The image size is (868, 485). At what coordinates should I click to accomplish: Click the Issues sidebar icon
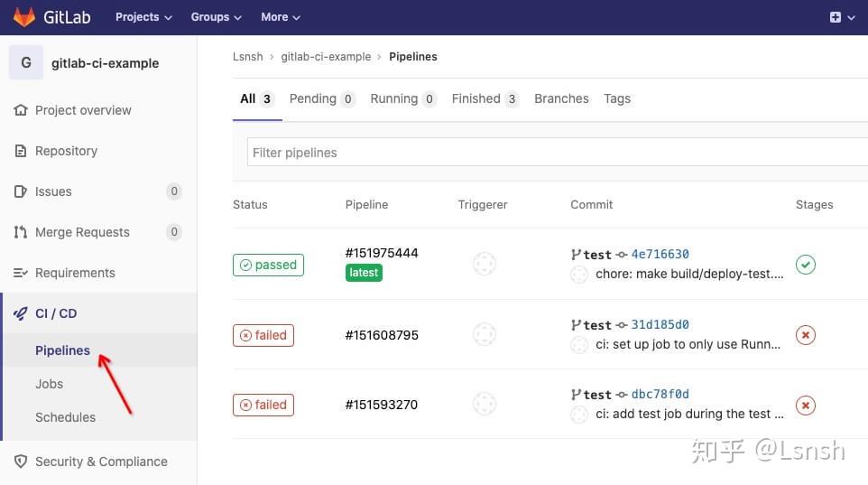21,191
